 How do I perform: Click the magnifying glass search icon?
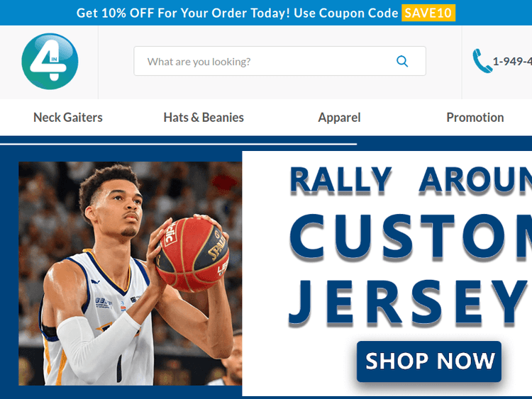tap(402, 62)
